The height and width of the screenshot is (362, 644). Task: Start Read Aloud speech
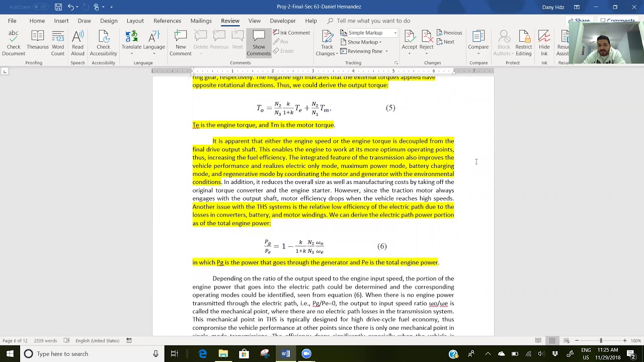[x=77, y=43]
